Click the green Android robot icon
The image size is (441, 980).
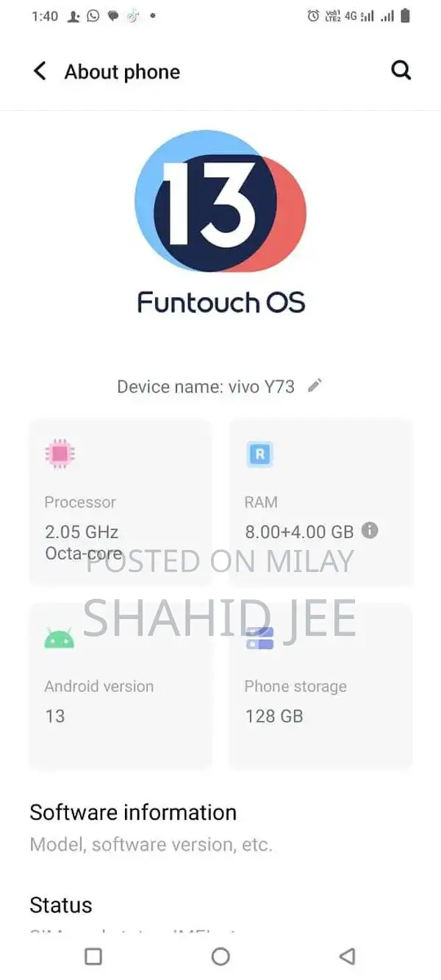point(60,637)
